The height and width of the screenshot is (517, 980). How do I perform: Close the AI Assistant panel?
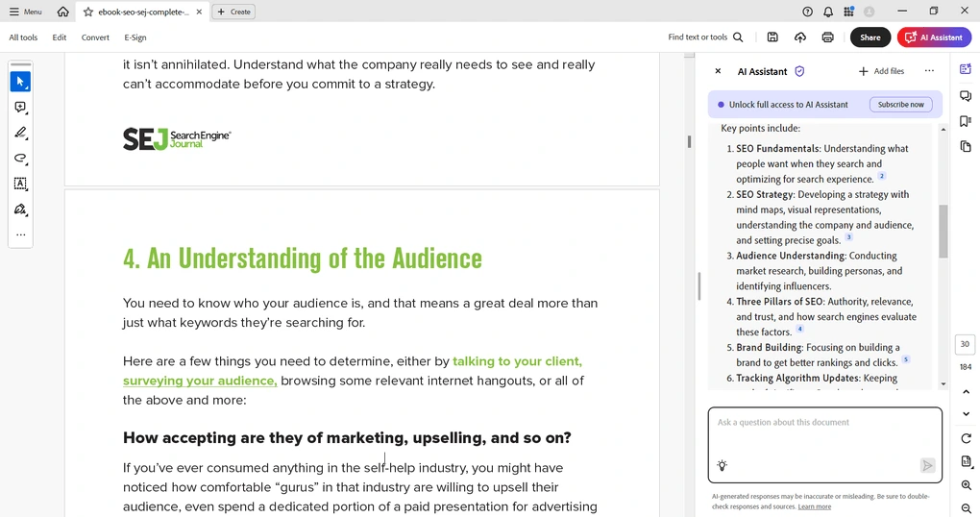tap(718, 71)
